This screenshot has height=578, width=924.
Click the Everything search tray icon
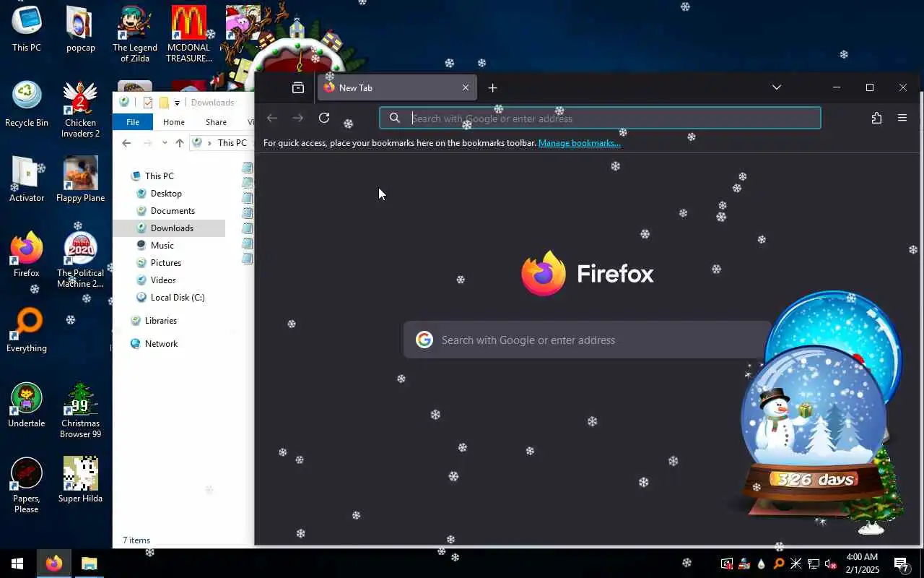click(x=779, y=564)
